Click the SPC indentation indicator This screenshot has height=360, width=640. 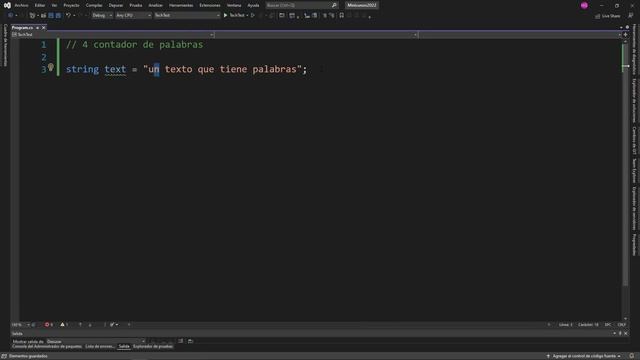[x=608, y=325]
